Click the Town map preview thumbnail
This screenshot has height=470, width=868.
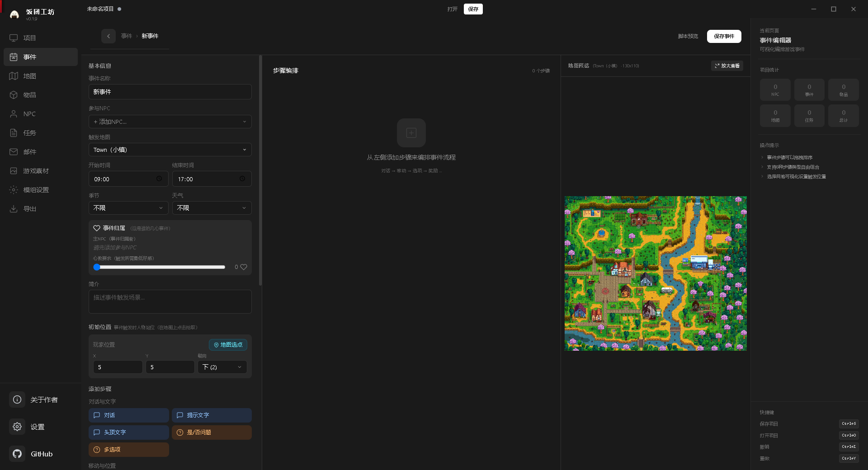(x=656, y=273)
